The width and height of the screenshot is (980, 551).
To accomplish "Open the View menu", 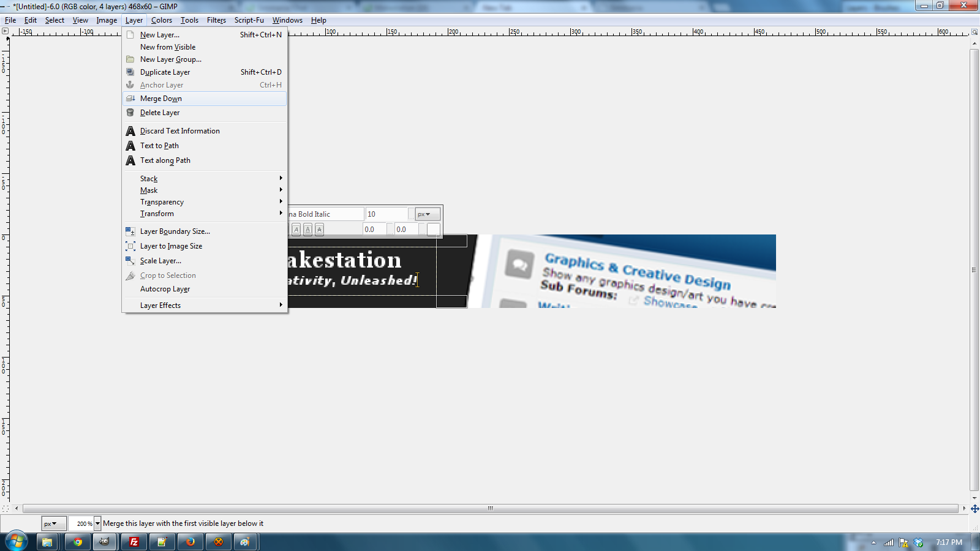I will tap(80, 20).
